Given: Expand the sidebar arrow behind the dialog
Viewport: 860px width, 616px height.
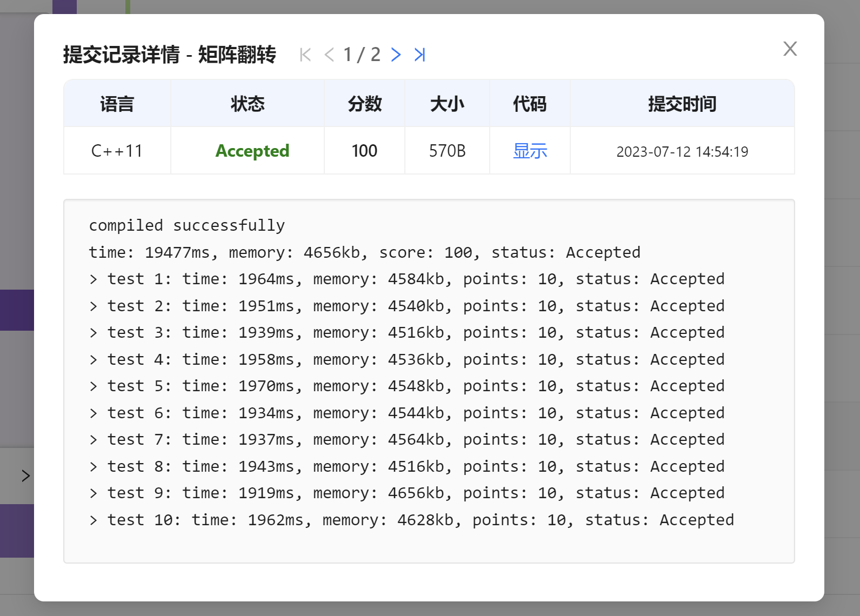Looking at the screenshot, I should (25, 476).
